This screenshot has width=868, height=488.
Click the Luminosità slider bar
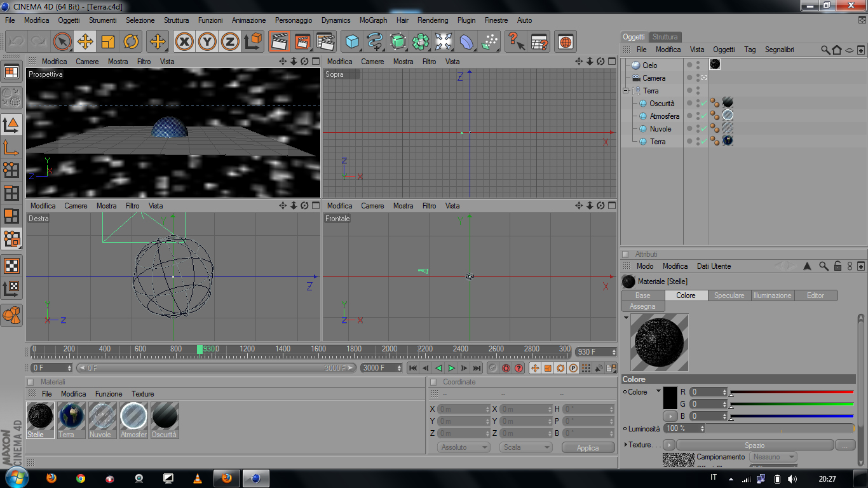780,429
